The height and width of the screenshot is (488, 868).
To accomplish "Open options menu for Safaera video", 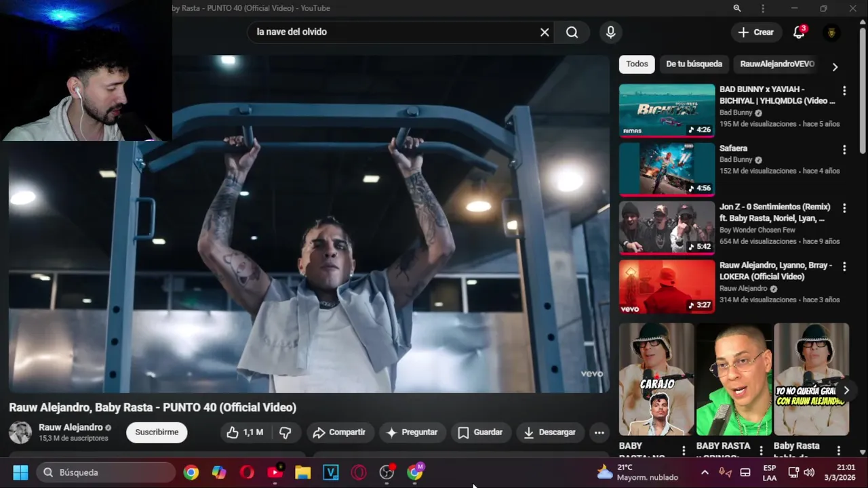I will pos(844,149).
